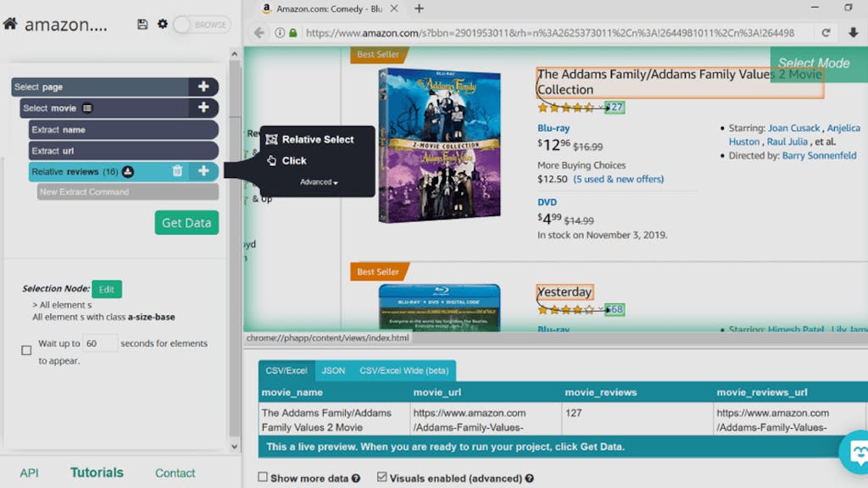
Task: Click the Yesterday movie title
Action: pos(565,291)
